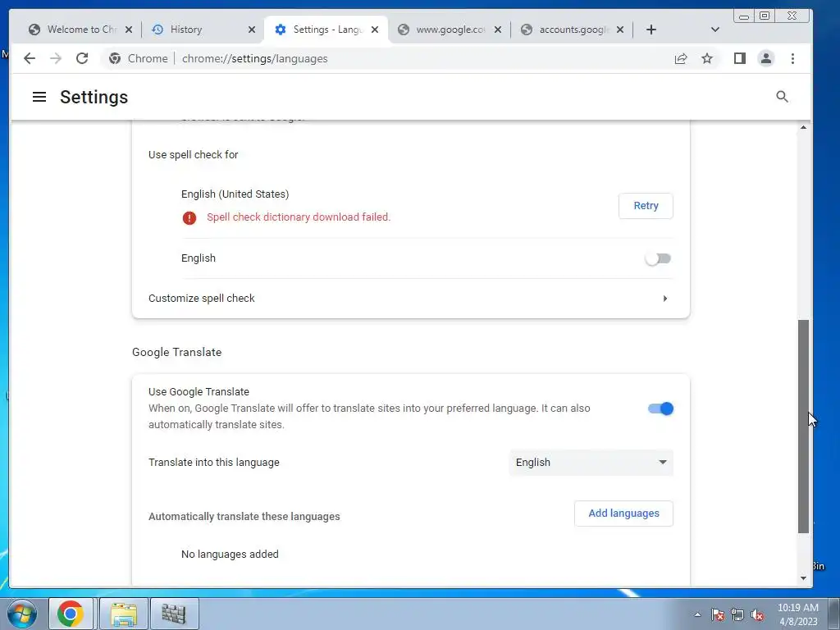Open the Chrome three-dot menu
Viewport: 840px width, 630px height.
pos(793,58)
